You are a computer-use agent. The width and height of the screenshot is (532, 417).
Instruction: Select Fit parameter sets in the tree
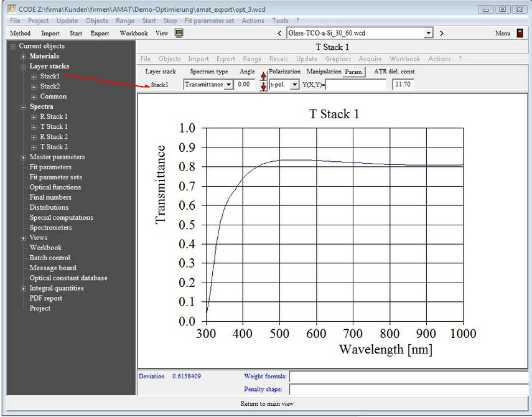(x=55, y=177)
